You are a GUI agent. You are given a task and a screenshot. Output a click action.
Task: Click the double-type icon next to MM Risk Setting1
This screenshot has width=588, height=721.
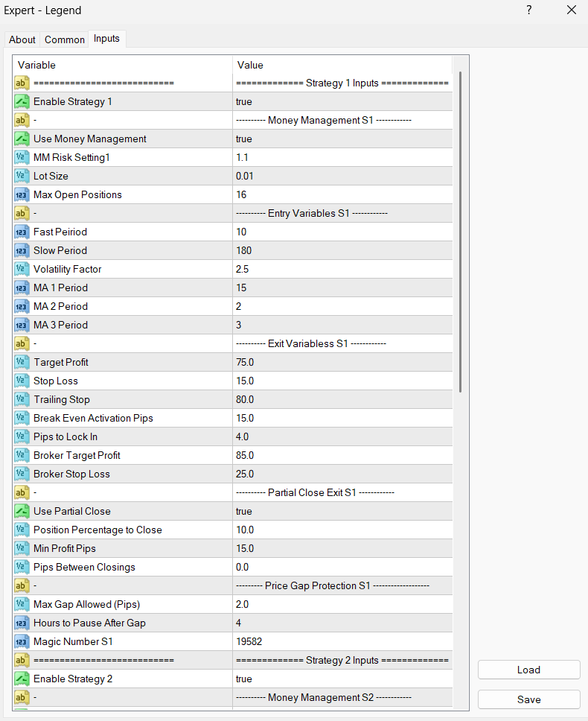(x=22, y=157)
